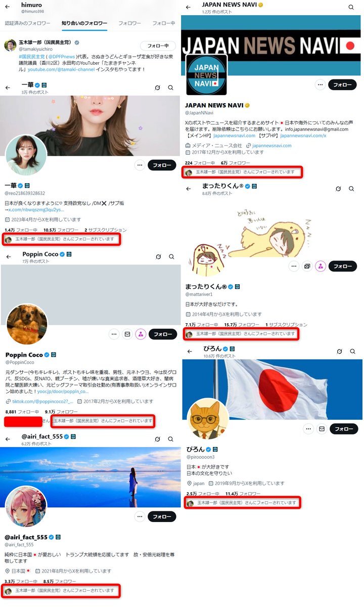Open more options on JAPAN NEWS NAVI profile

[x=320, y=84]
